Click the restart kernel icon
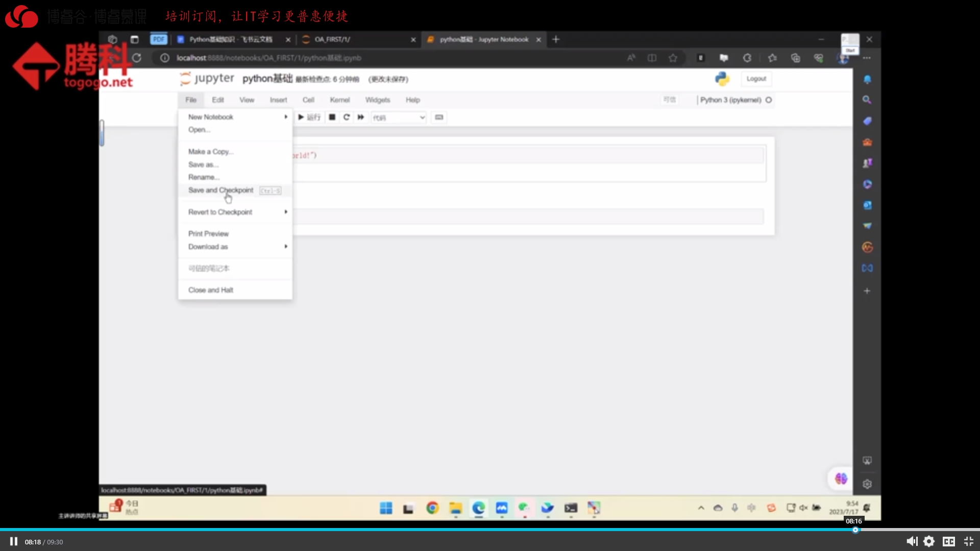 347,117
